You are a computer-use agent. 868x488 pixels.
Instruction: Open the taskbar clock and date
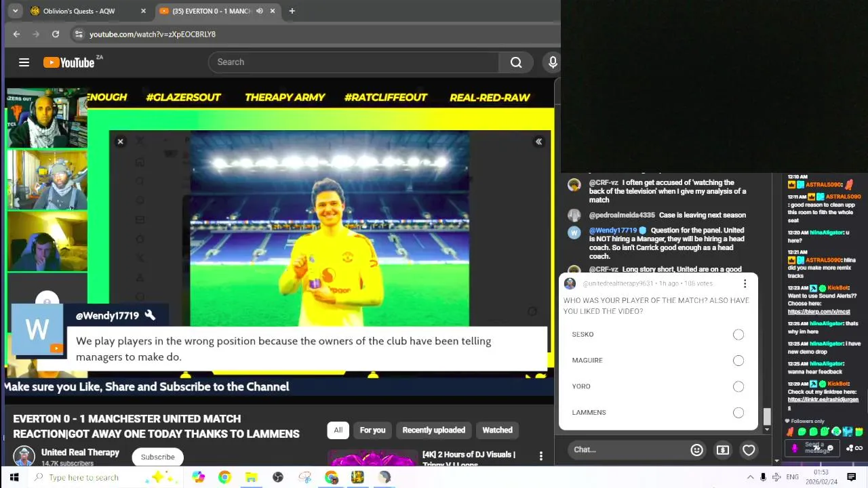(x=821, y=477)
